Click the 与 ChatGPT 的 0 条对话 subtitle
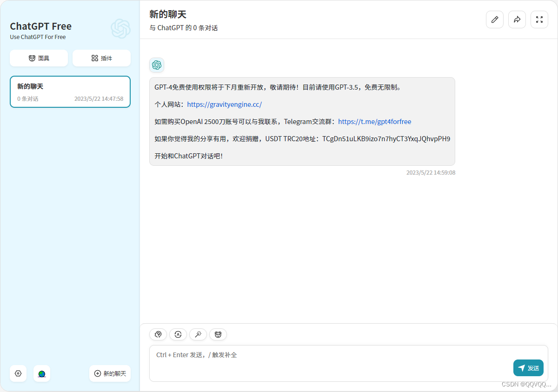558x392 pixels. pyautogui.click(x=184, y=28)
